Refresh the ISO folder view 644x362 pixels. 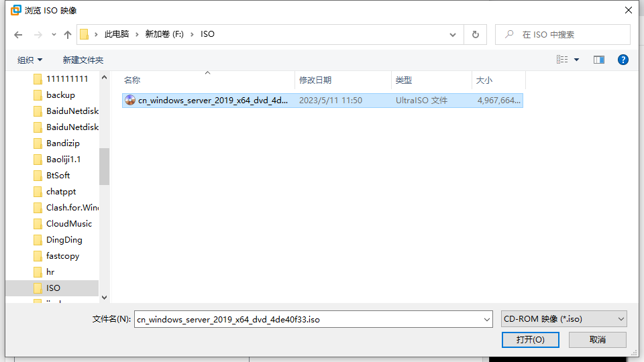tap(475, 34)
